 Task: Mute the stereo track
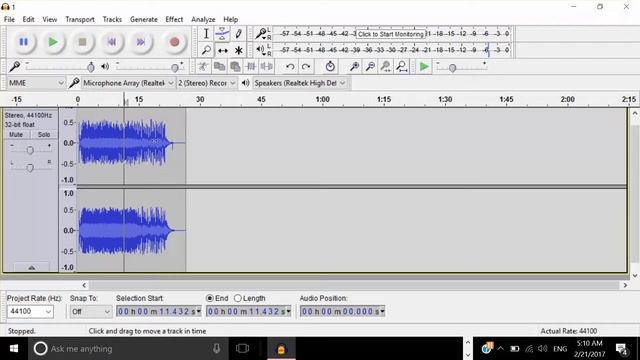coord(16,134)
